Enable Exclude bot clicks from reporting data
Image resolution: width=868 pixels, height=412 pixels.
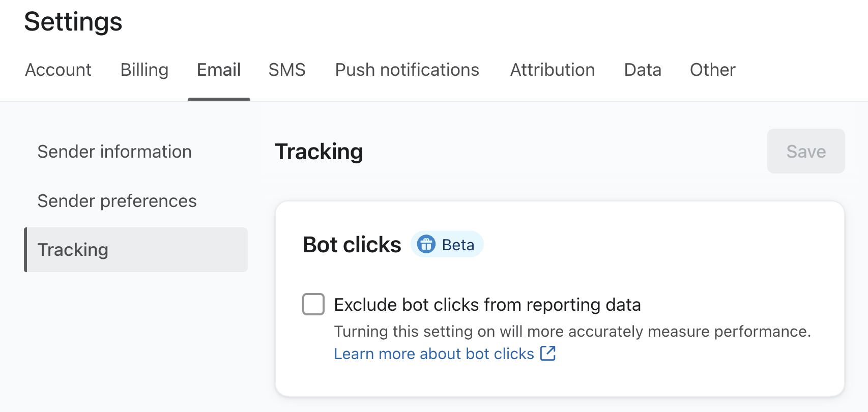point(313,304)
